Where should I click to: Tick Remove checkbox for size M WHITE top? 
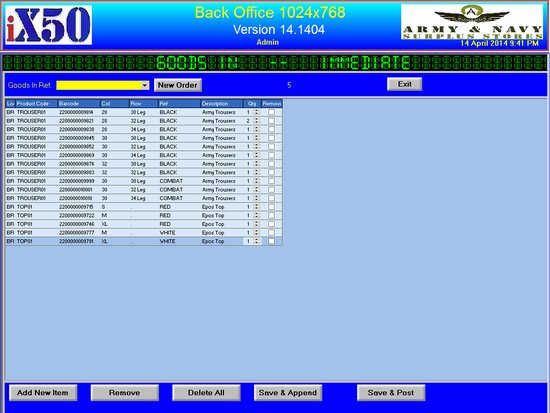(271, 233)
